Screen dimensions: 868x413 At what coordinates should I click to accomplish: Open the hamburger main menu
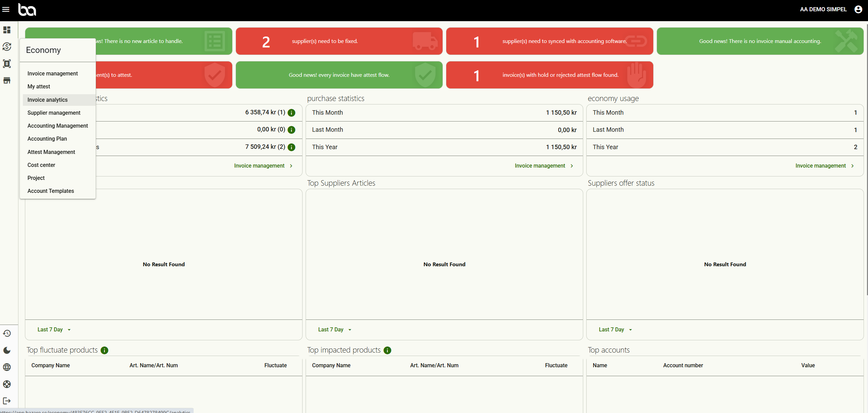tap(6, 10)
